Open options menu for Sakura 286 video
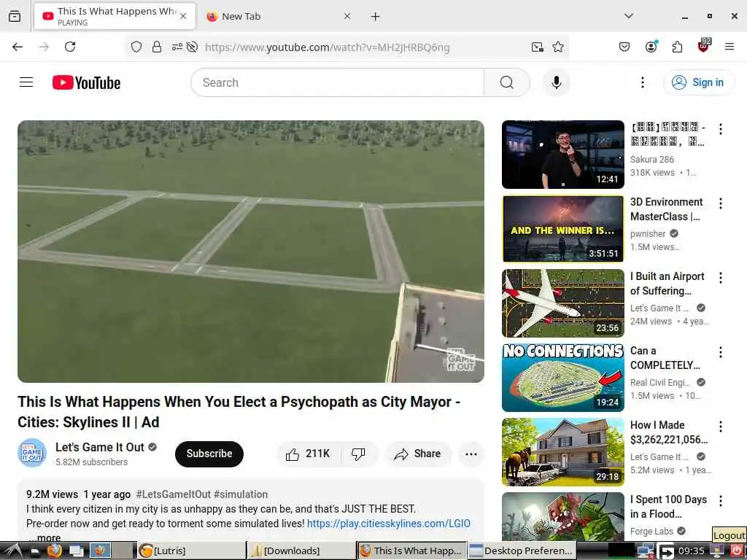747x560 pixels. 720,129
